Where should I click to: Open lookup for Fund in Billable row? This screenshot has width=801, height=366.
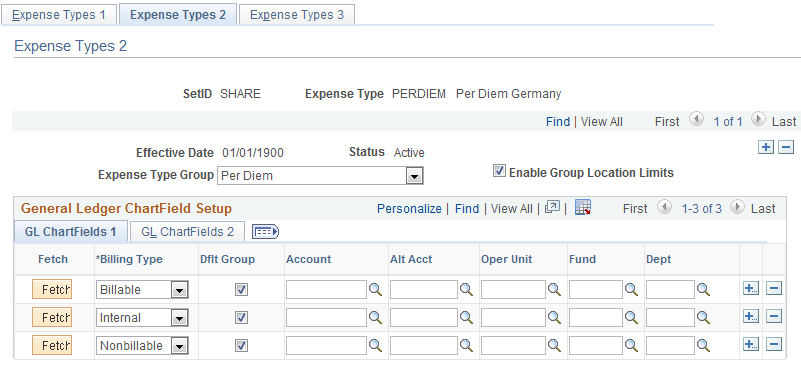pyautogui.click(x=631, y=290)
